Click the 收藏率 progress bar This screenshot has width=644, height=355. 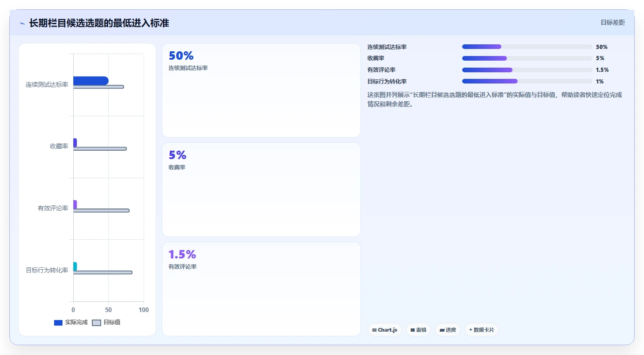527,58
